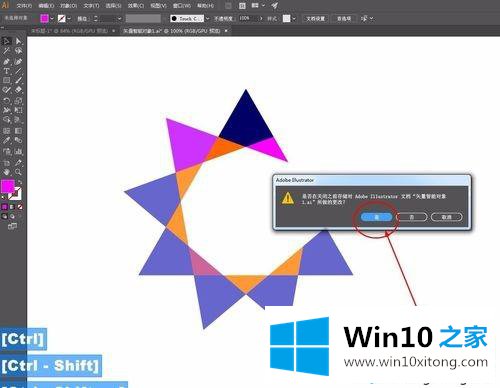
Task: Select the Selection tool (black arrow)
Action: click(x=6, y=41)
